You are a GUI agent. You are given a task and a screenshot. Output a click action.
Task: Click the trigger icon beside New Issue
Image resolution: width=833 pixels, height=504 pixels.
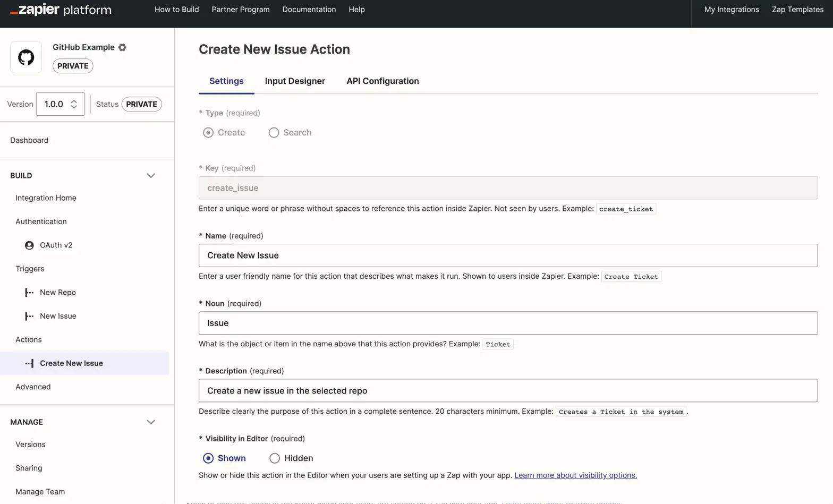click(x=29, y=316)
